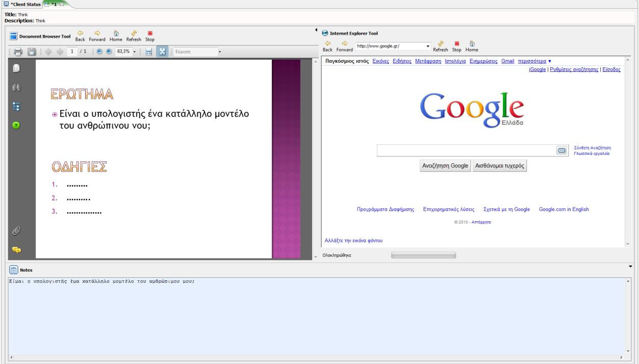Open Gmail from Google's top bar
This screenshot has height=364, width=639.
pos(508,61)
